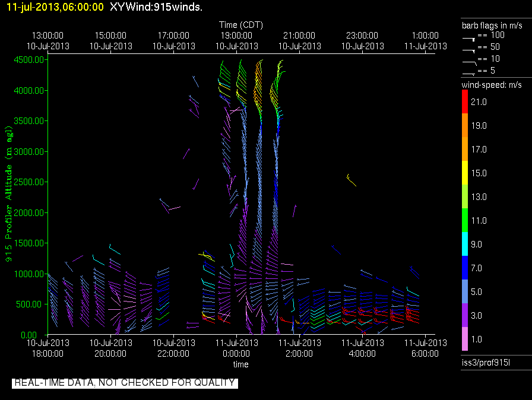
Task: Click the 'barb flags in m/s' heading
Action: (492, 26)
